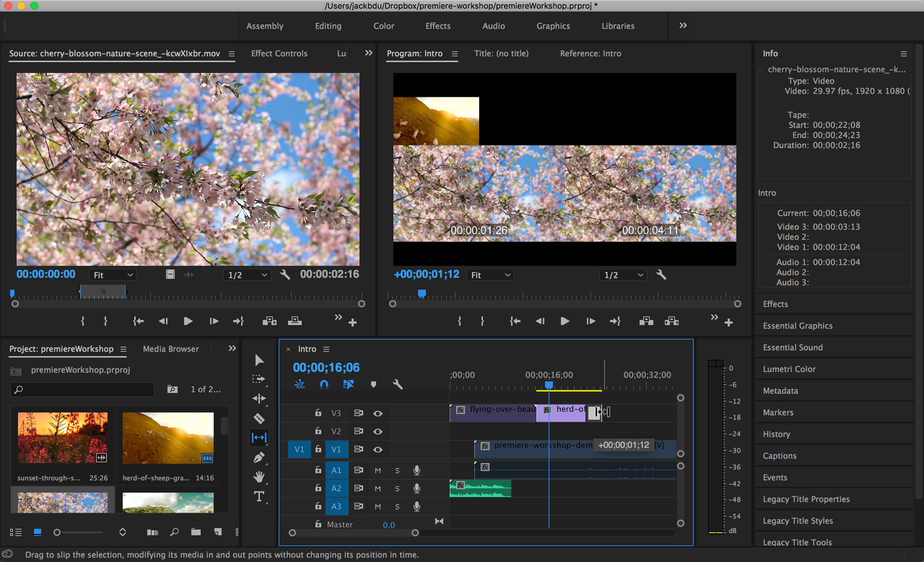
Task: Open the Essential Sound panel
Action: click(792, 347)
